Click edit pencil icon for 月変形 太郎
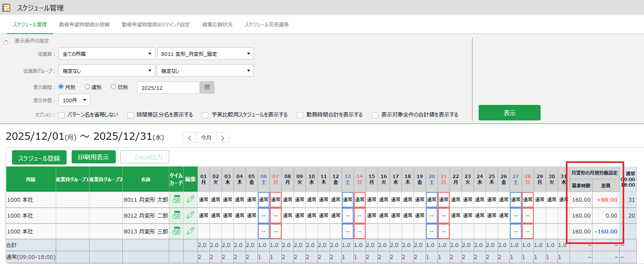 tap(190, 199)
